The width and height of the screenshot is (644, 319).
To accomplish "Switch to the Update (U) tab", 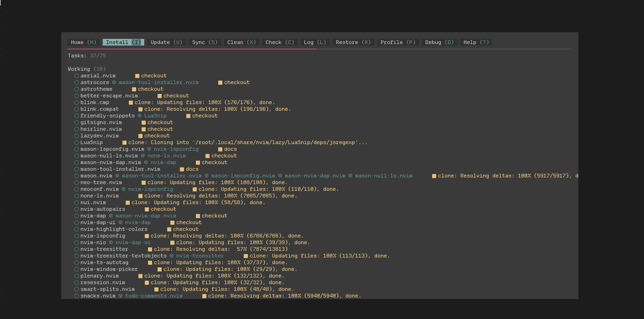I will (166, 42).
